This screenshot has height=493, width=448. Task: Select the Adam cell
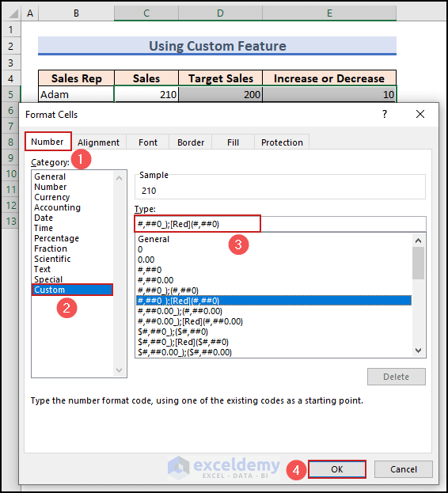coord(76,94)
